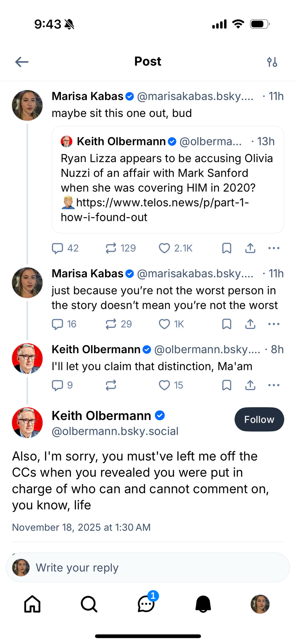Image resolution: width=296 pixels, height=644 pixels.
Task: Open more options on first post
Action: click(x=274, y=248)
